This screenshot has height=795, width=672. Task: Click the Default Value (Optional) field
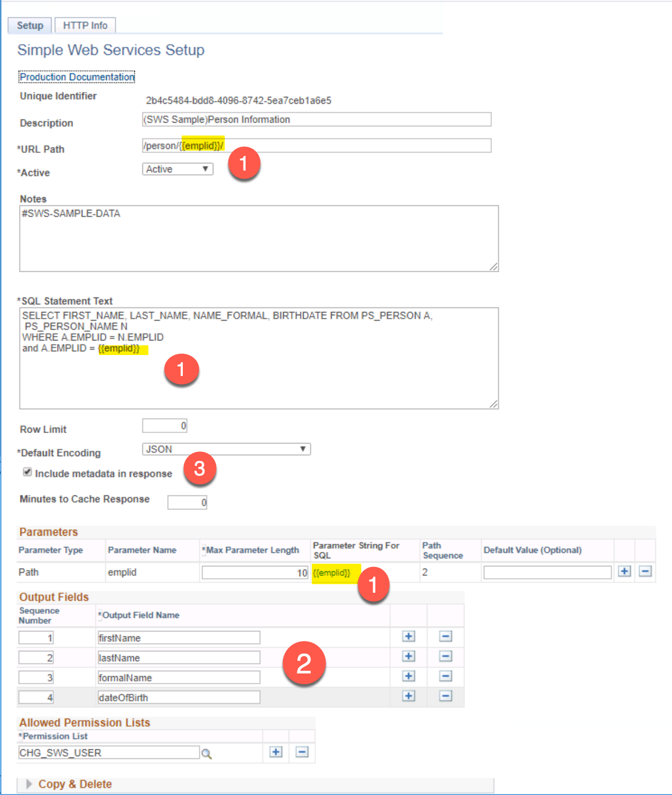tap(547, 572)
